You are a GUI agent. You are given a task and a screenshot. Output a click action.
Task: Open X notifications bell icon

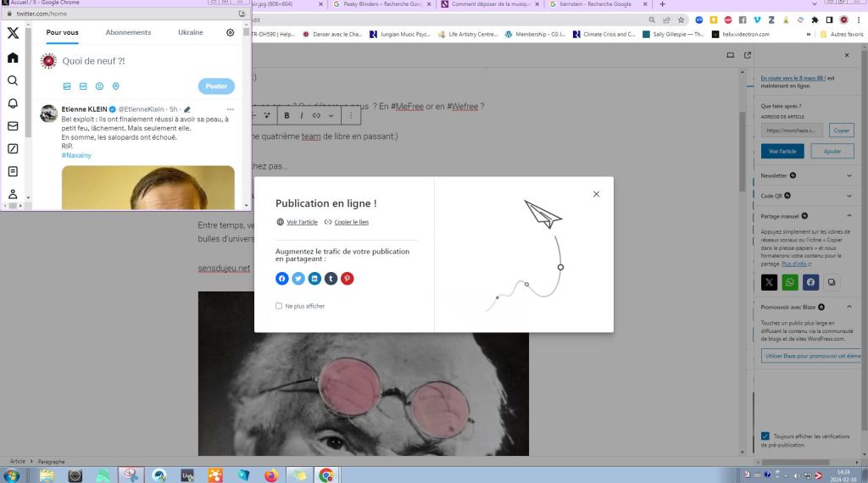(13, 103)
